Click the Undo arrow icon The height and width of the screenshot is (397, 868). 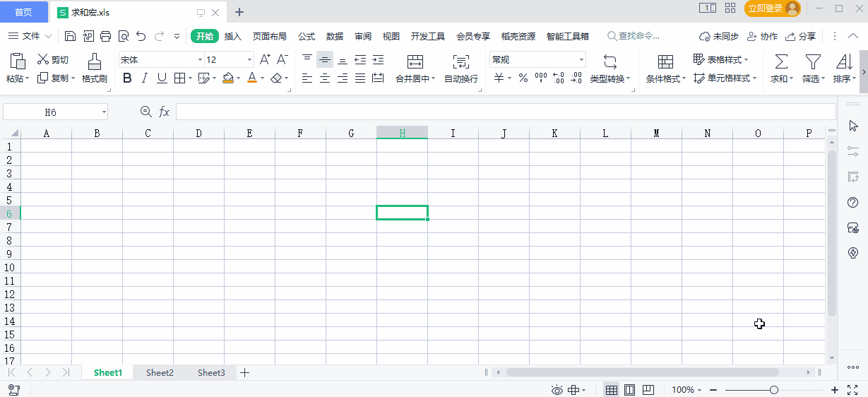(141, 36)
